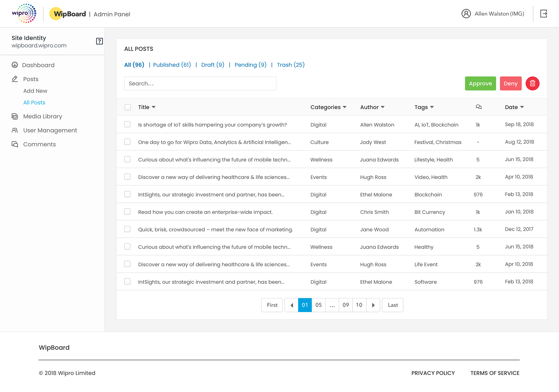Select checkbox for Chris Smith's post
The image size is (559, 392).
(128, 212)
